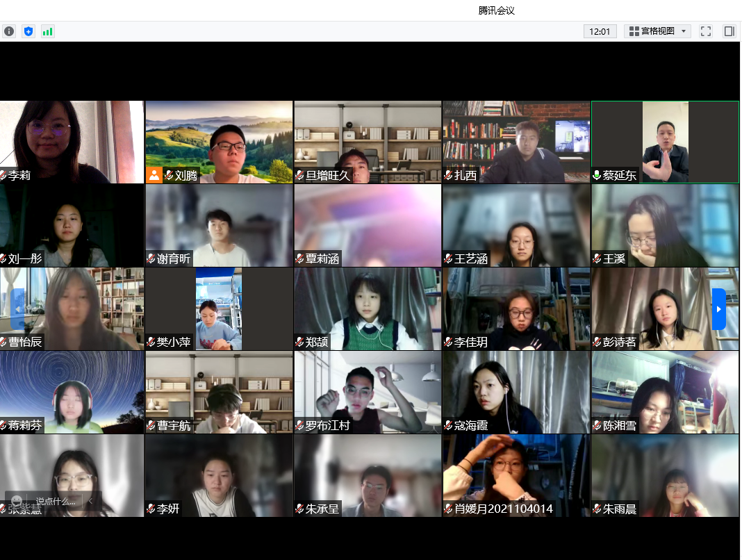Open the 宫格视图 view layout dropdown
742x560 pixels.
click(x=657, y=31)
